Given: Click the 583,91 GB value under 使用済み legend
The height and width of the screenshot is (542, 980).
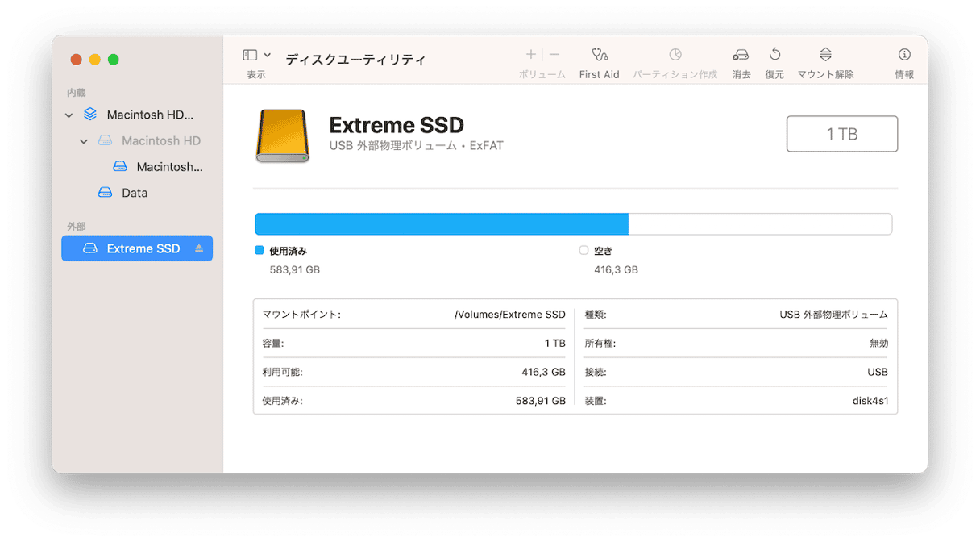Looking at the screenshot, I should (295, 270).
